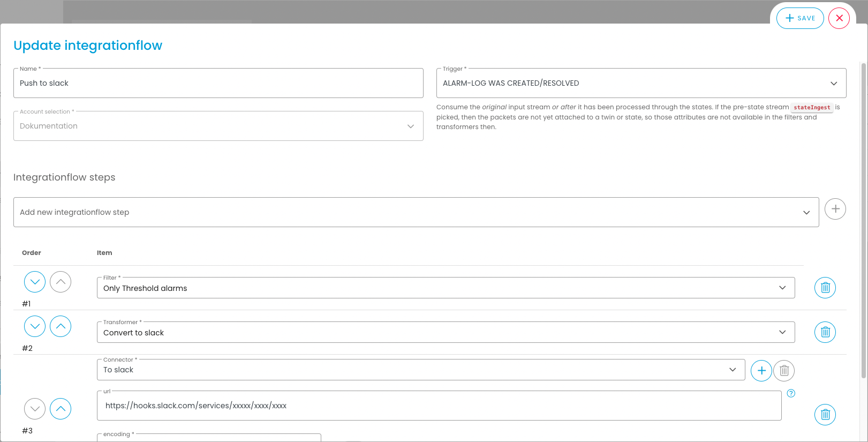
Task: Move step #2 up
Action: [61, 326]
